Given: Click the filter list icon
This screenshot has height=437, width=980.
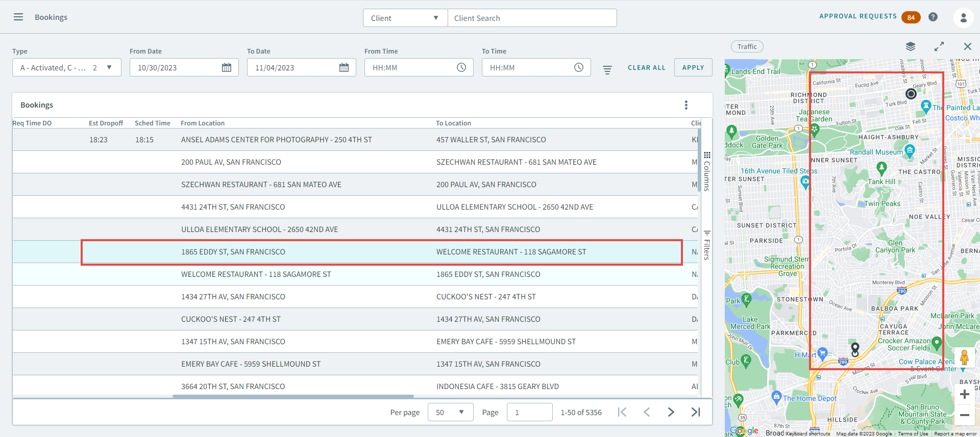Looking at the screenshot, I should [x=607, y=70].
